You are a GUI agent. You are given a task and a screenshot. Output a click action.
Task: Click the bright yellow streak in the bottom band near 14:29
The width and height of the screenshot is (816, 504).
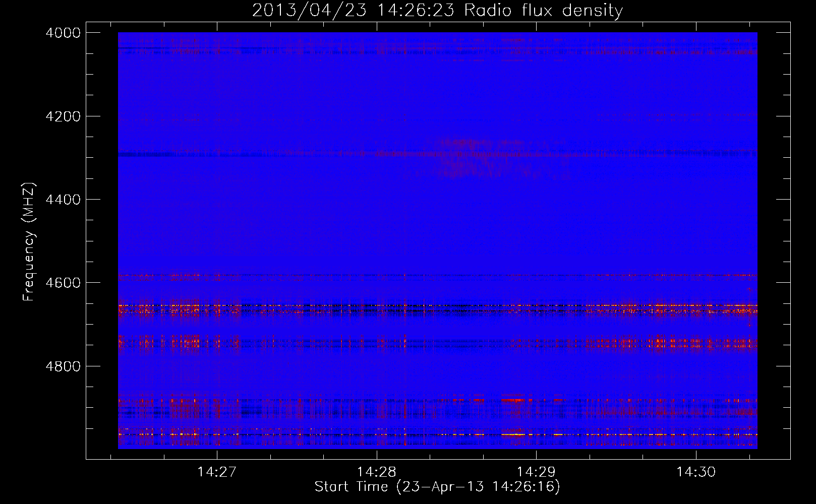coord(513,434)
